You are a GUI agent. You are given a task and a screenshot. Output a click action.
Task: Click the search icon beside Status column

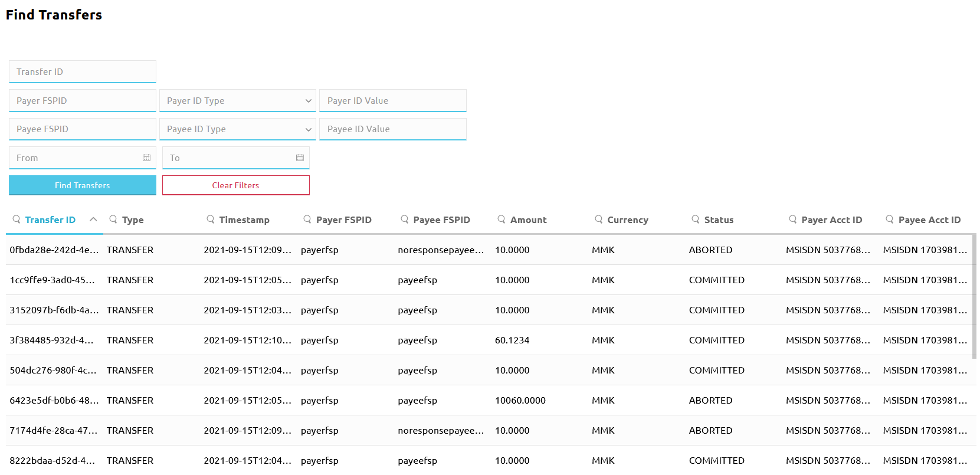tap(696, 220)
